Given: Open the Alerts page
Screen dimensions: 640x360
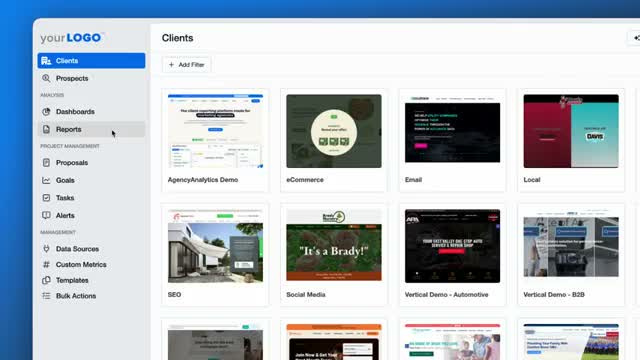Looking at the screenshot, I should pos(91,215).
